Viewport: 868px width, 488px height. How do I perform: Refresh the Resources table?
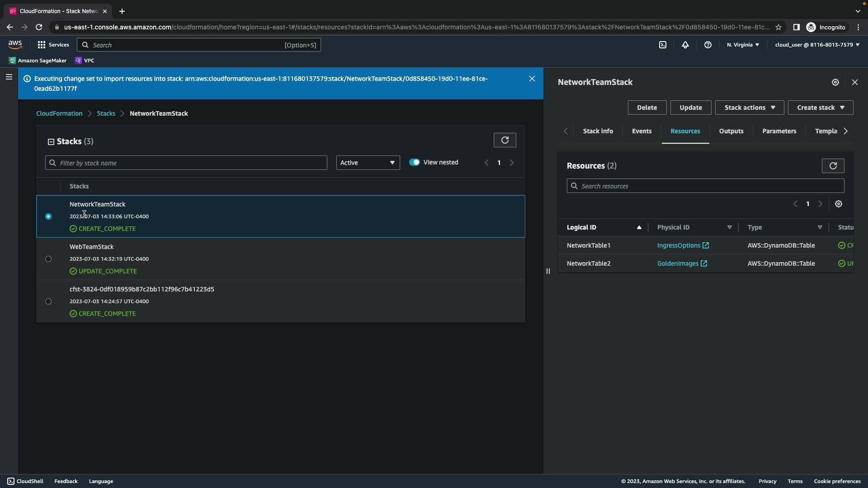832,166
